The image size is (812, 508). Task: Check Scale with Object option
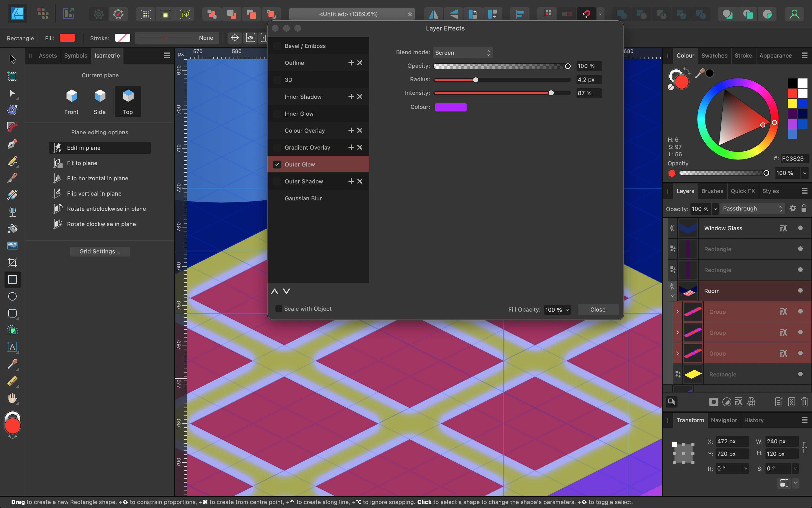(279, 309)
